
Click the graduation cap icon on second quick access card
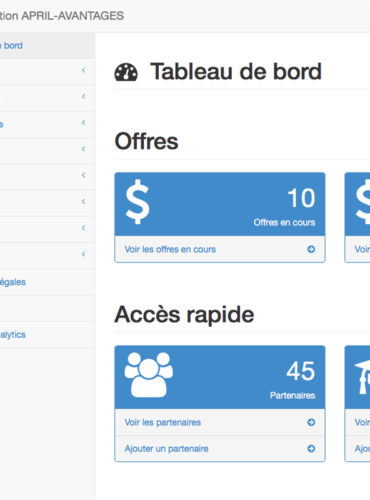point(362,377)
